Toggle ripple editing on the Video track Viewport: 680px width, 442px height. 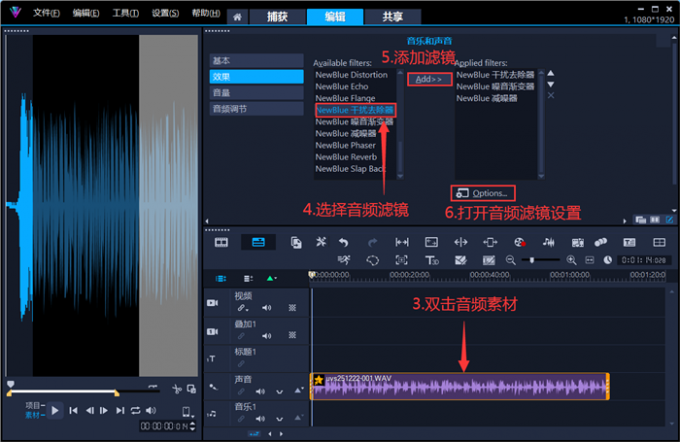click(241, 308)
